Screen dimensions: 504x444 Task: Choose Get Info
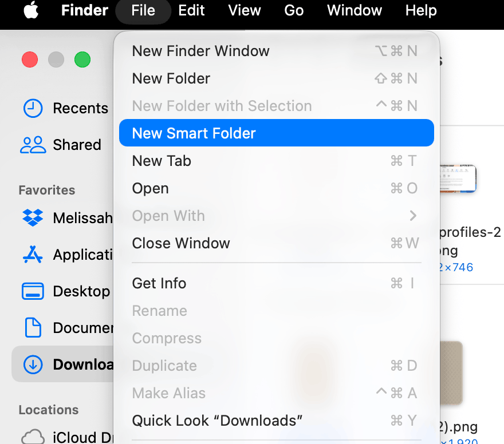point(277,283)
